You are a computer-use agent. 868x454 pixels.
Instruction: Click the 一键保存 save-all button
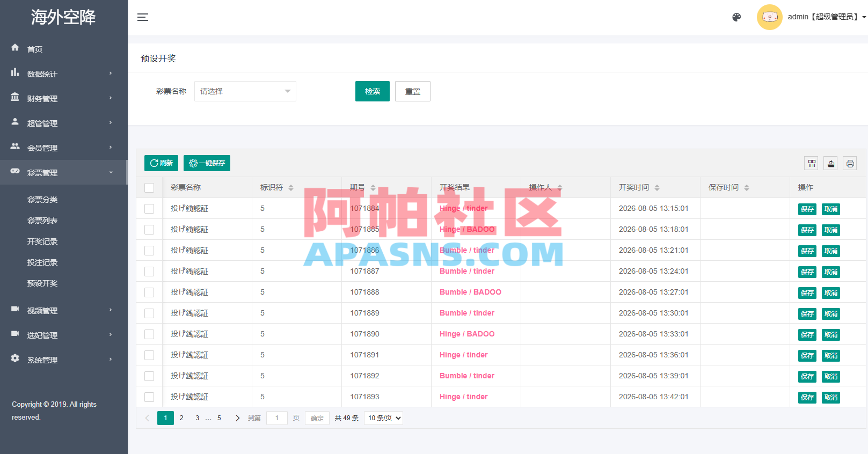click(x=207, y=163)
